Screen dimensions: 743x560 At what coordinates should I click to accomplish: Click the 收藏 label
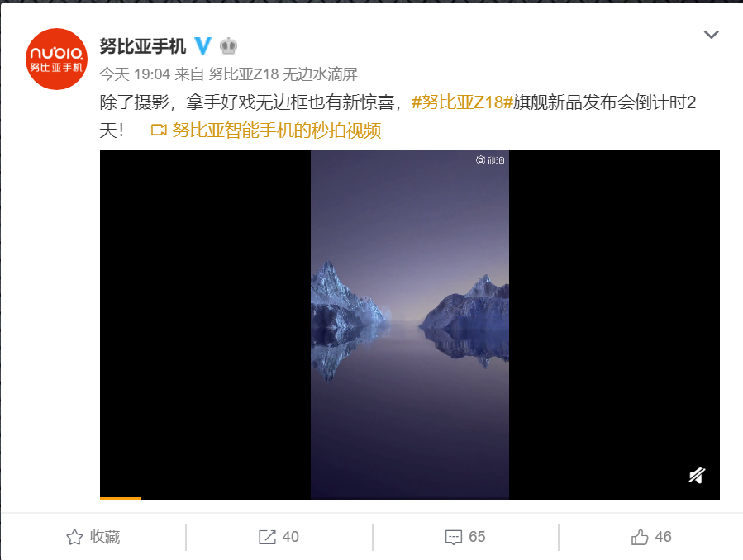point(105,537)
